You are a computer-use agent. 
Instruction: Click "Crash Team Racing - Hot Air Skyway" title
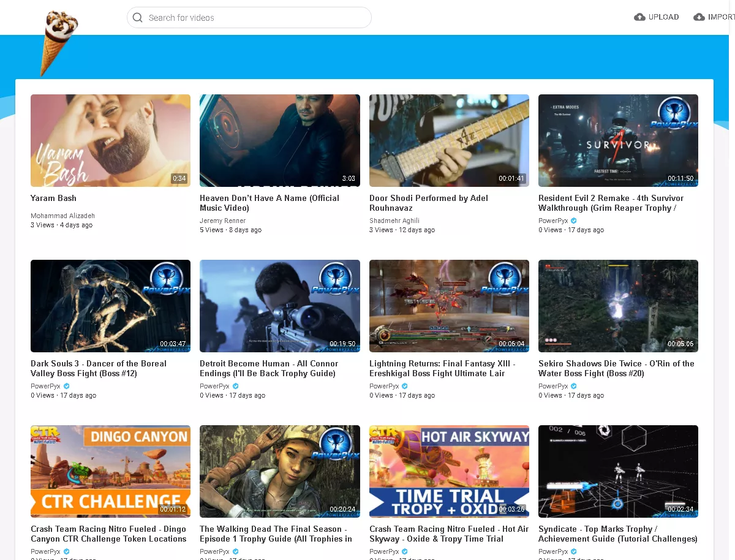tap(449, 534)
